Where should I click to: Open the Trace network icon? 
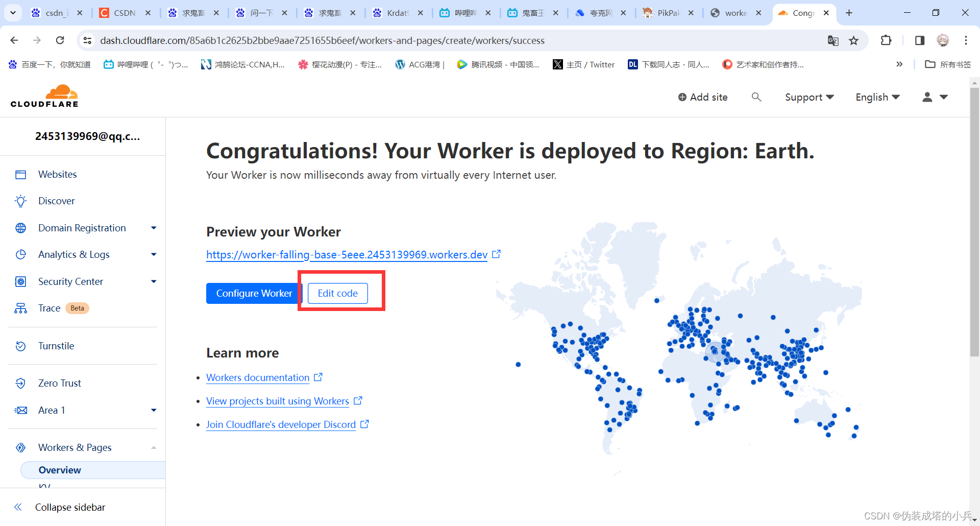(20, 308)
